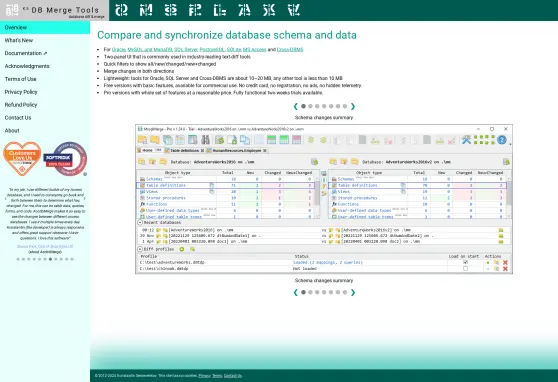Click the Contact Us link in the footer
Viewport: 558px width, 382px height.
pos(233,376)
